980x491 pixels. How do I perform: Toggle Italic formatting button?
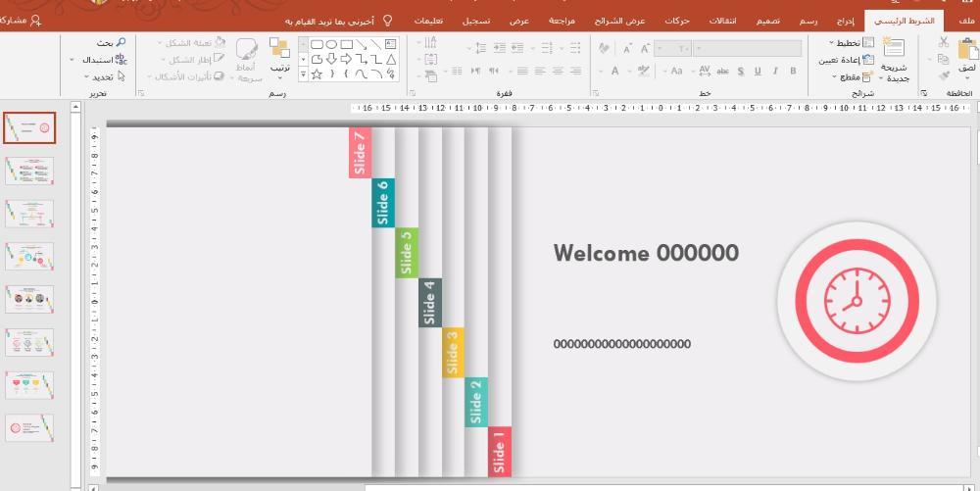click(x=774, y=71)
